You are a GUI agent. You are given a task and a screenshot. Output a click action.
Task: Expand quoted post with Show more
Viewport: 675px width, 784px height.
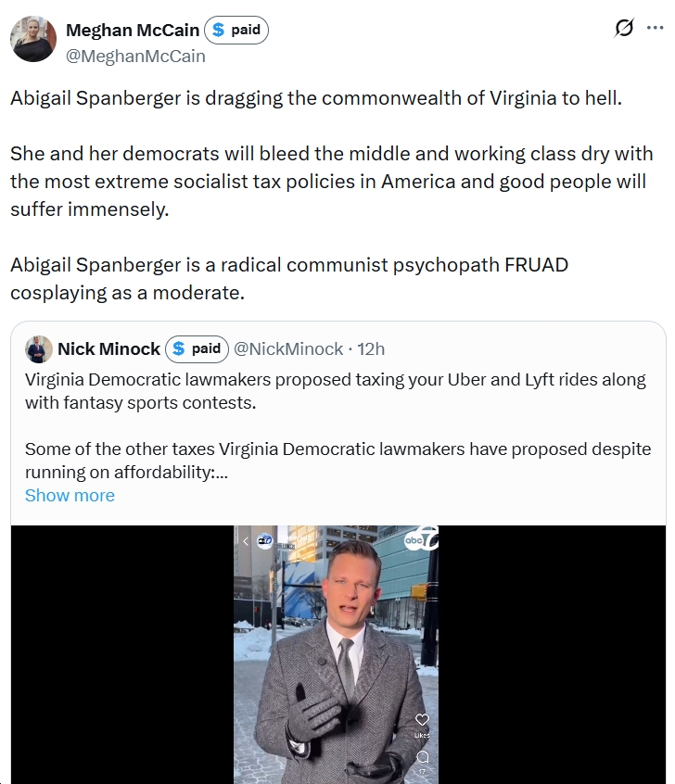[x=70, y=495]
